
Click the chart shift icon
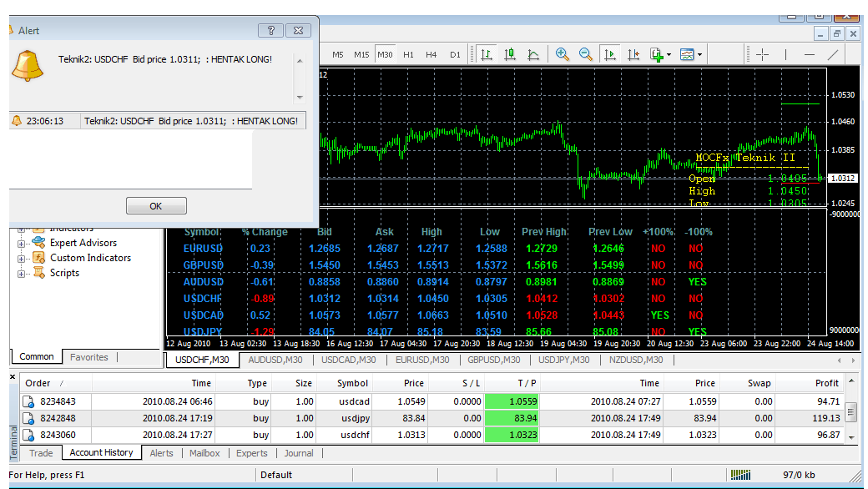[633, 54]
